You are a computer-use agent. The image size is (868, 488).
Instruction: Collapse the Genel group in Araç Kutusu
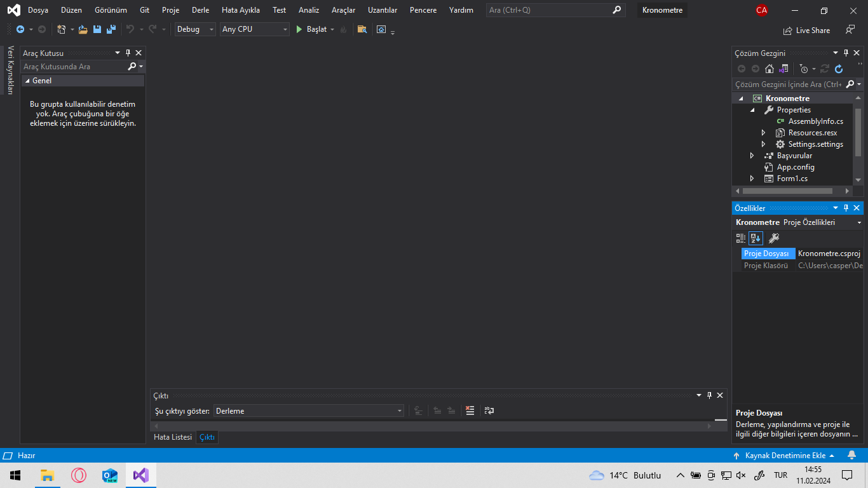coord(27,81)
